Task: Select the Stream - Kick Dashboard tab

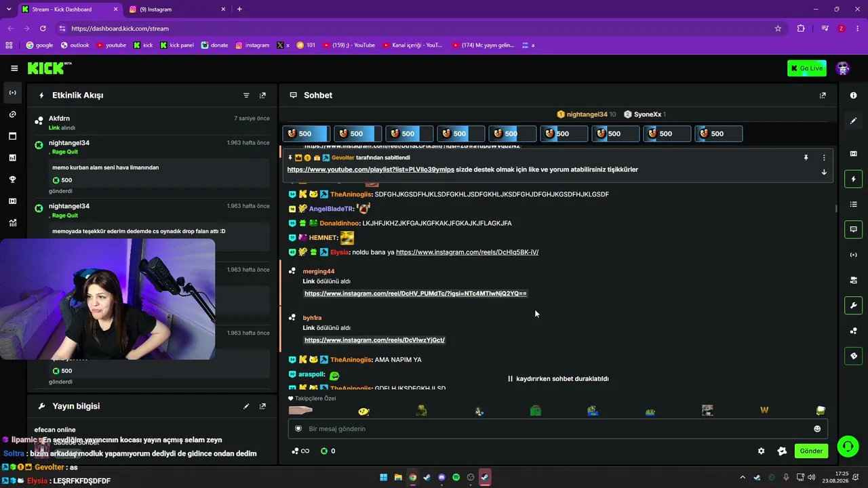Action: [68, 9]
